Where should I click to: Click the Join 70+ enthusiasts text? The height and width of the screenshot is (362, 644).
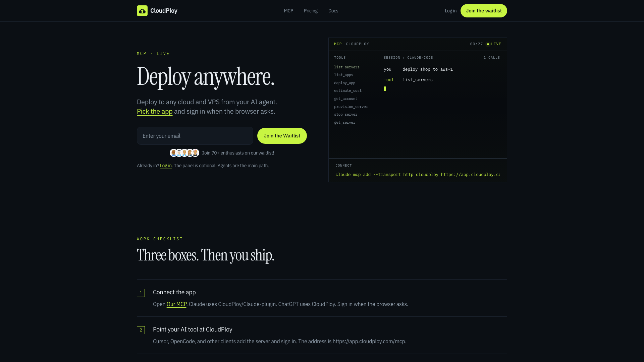(238, 153)
